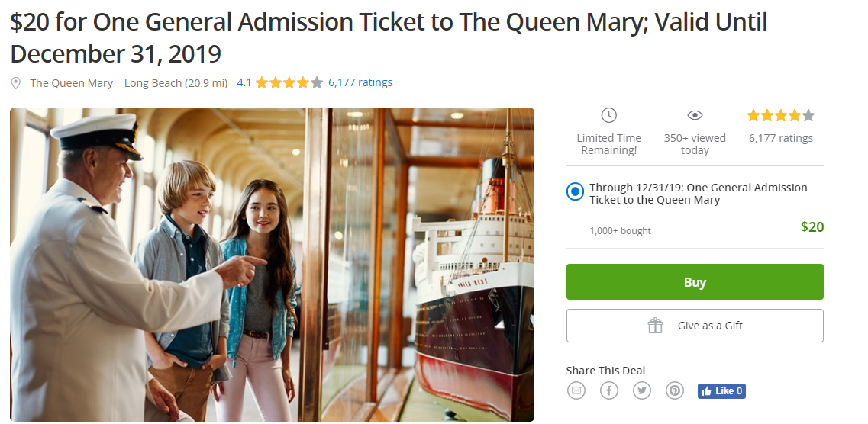Viewport: 868px width, 424px height.
Task: Click the location pin icon
Action: tap(15, 83)
